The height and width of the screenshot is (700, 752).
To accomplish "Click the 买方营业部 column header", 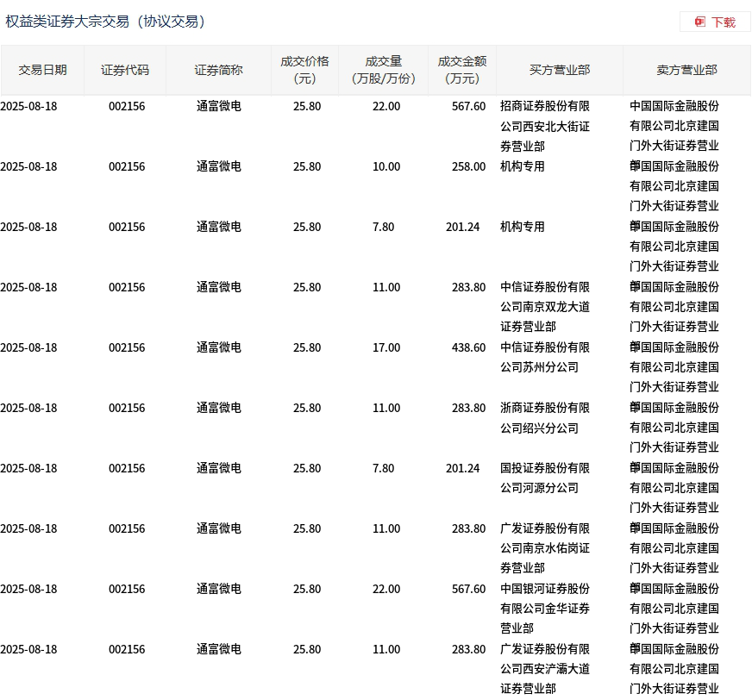I will click(x=559, y=70).
